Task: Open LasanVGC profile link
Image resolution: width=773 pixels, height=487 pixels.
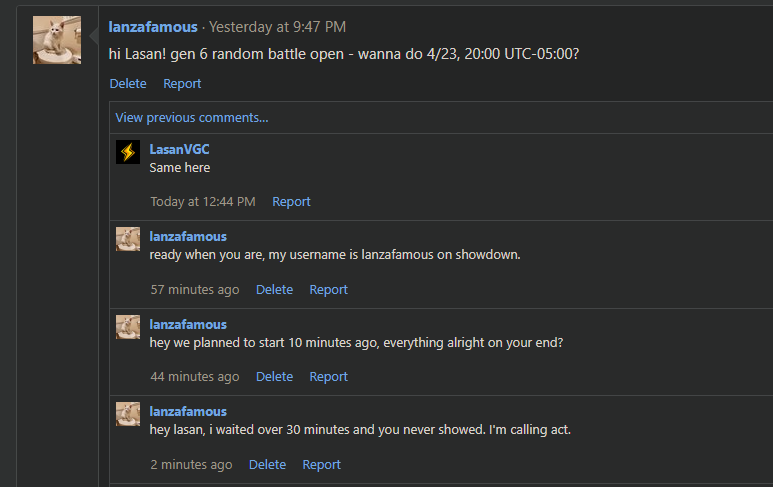Action: (x=179, y=149)
